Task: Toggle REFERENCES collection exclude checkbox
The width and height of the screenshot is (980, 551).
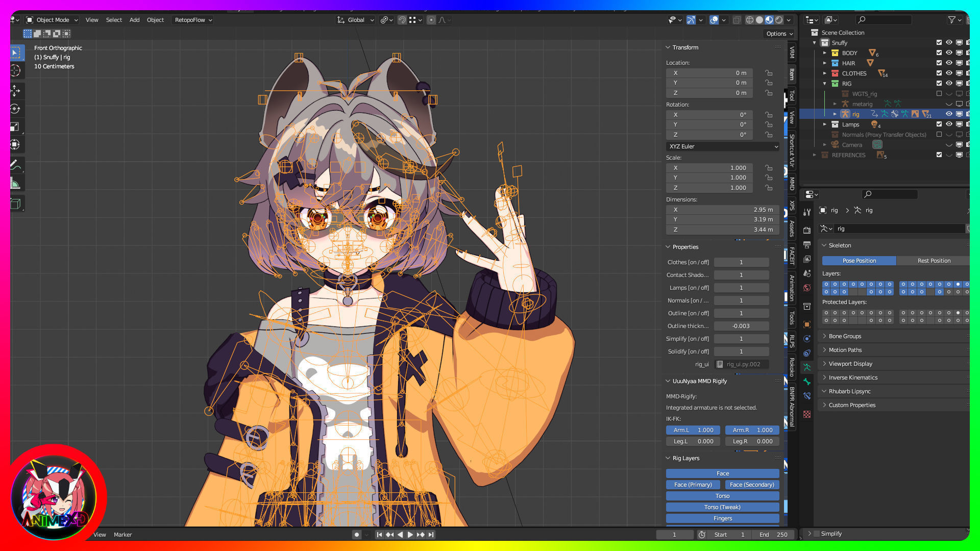Action: [x=939, y=155]
